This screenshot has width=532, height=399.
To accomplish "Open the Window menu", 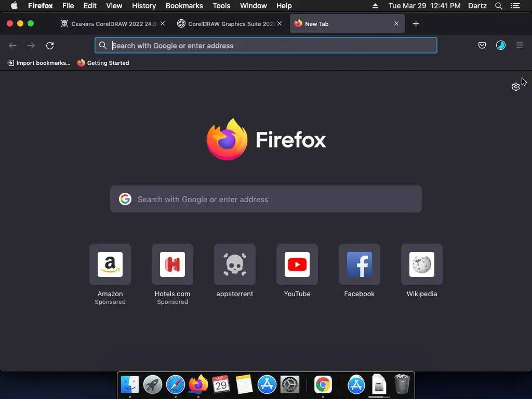I will 254,6.
